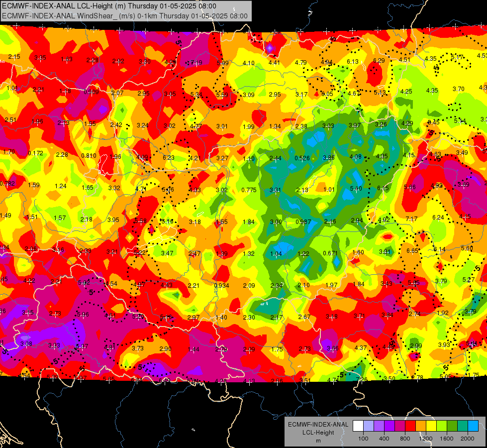Select the orange legend color swatch

(420, 426)
